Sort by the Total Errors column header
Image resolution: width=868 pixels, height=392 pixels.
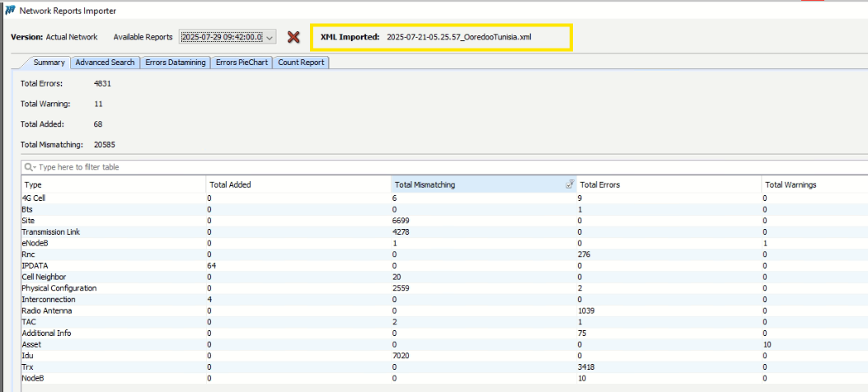(x=668, y=184)
